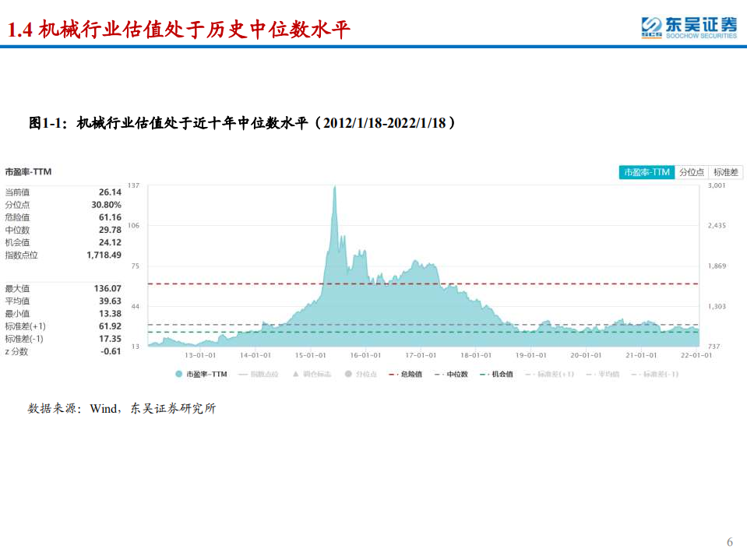Switch to the 标准差 tab

tap(727, 172)
